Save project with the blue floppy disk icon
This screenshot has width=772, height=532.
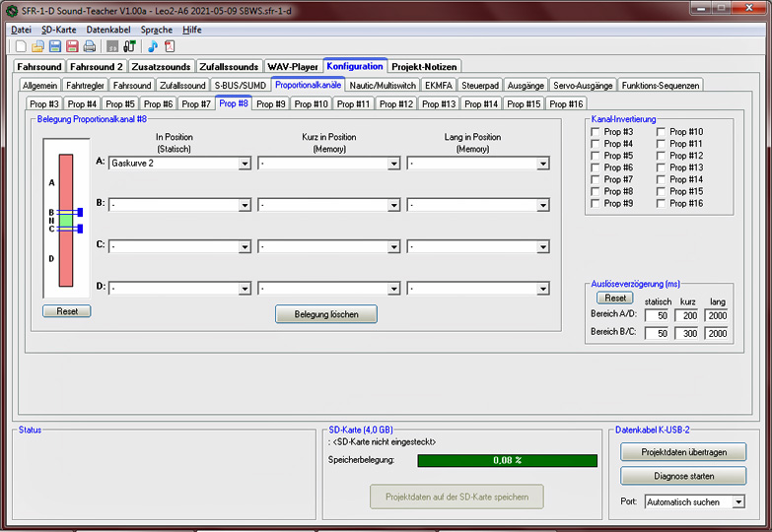[x=55, y=46]
